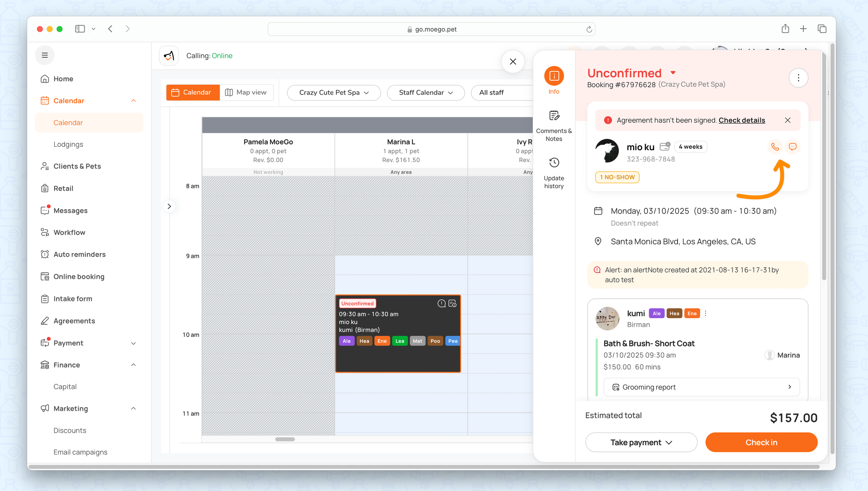Open kumi's pet options three-dot menu
Image resolution: width=868 pixels, height=491 pixels.
coord(706,313)
